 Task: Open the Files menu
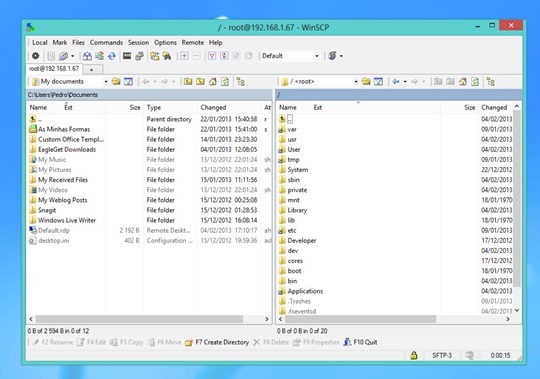[78, 42]
